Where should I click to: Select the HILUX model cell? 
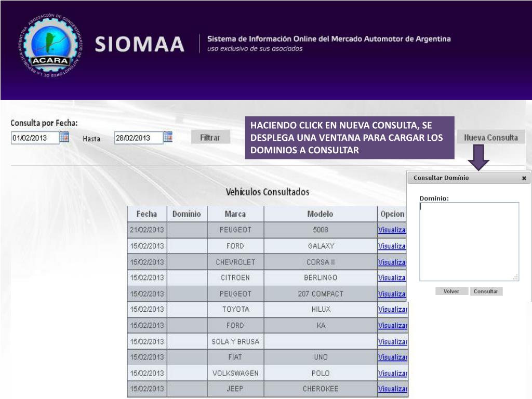[320, 310]
